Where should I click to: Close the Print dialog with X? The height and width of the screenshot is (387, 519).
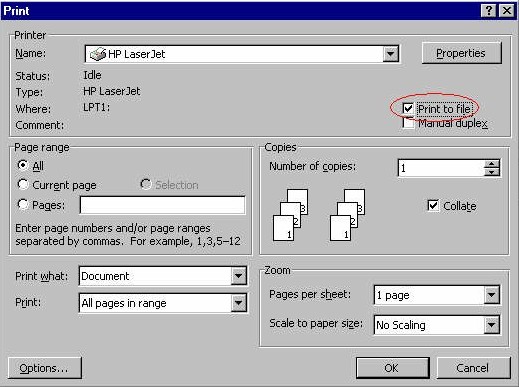507,11
